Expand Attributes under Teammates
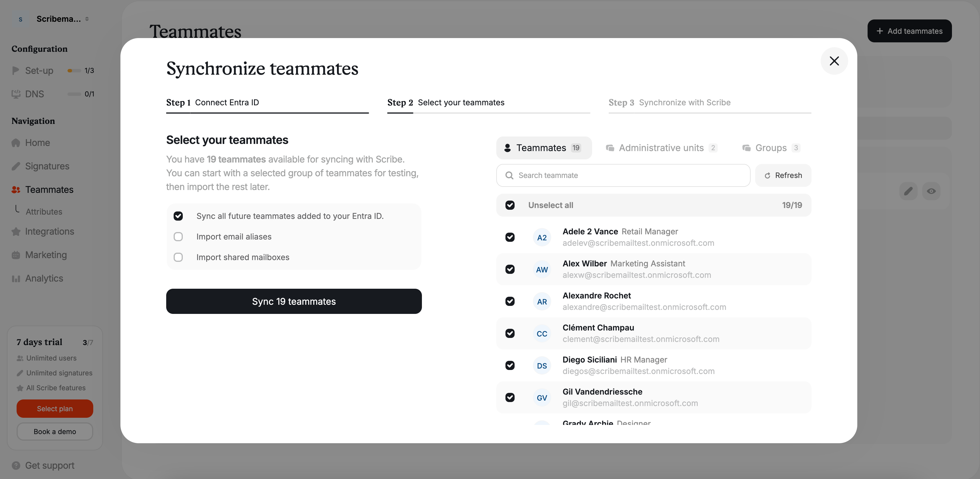This screenshot has height=479, width=980. pyautogui.click(x=44, y=211)
